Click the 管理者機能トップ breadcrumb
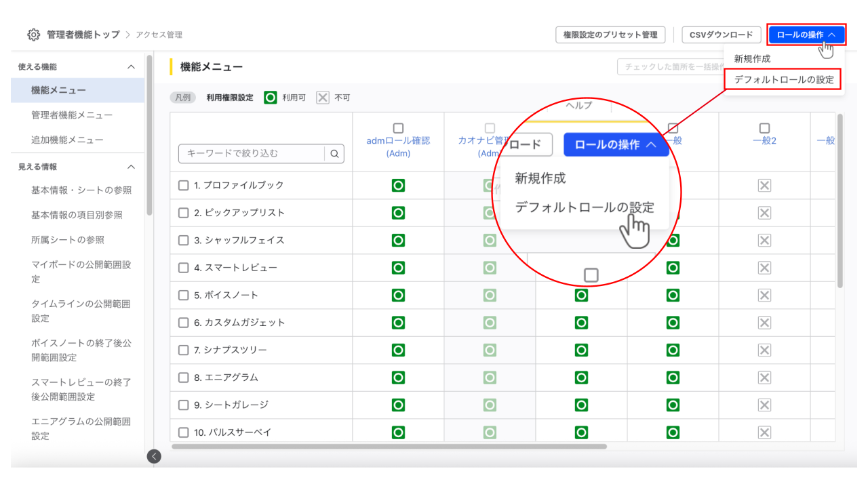The image size is (868, 488). coord(83,35)
